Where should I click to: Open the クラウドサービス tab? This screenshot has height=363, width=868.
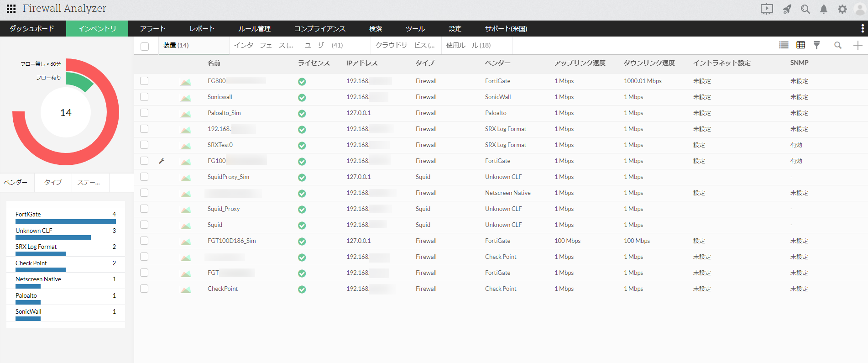pos(405,45)
